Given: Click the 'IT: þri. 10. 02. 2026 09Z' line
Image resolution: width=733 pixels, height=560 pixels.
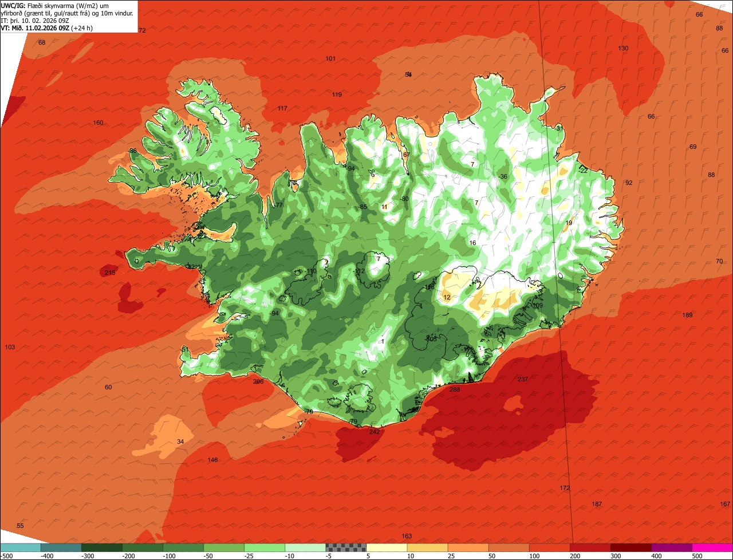Looking at the screenshot, I should (x=36, y=21).
